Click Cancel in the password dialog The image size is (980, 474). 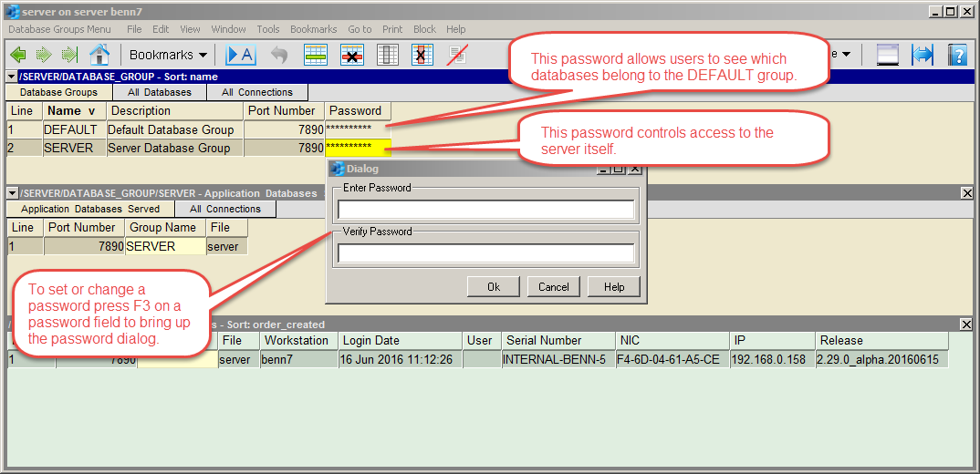(x=554, y=287)
